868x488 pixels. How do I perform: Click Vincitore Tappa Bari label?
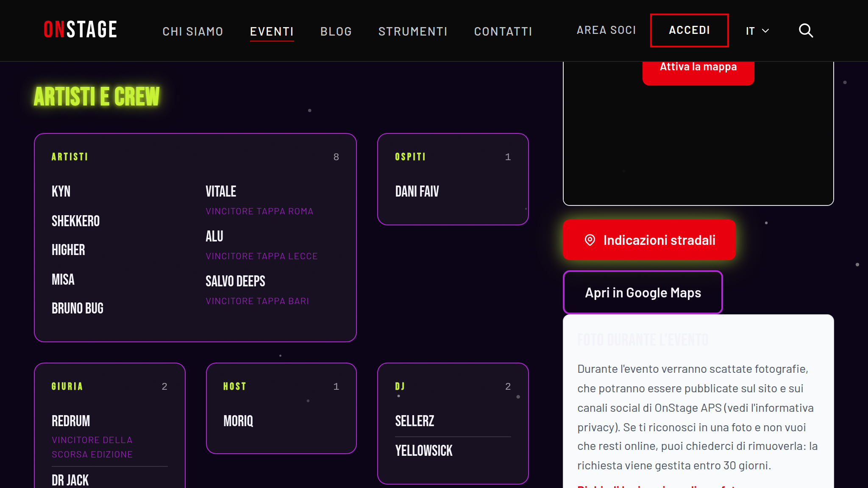pyautogui.click(x=257, y=301)
